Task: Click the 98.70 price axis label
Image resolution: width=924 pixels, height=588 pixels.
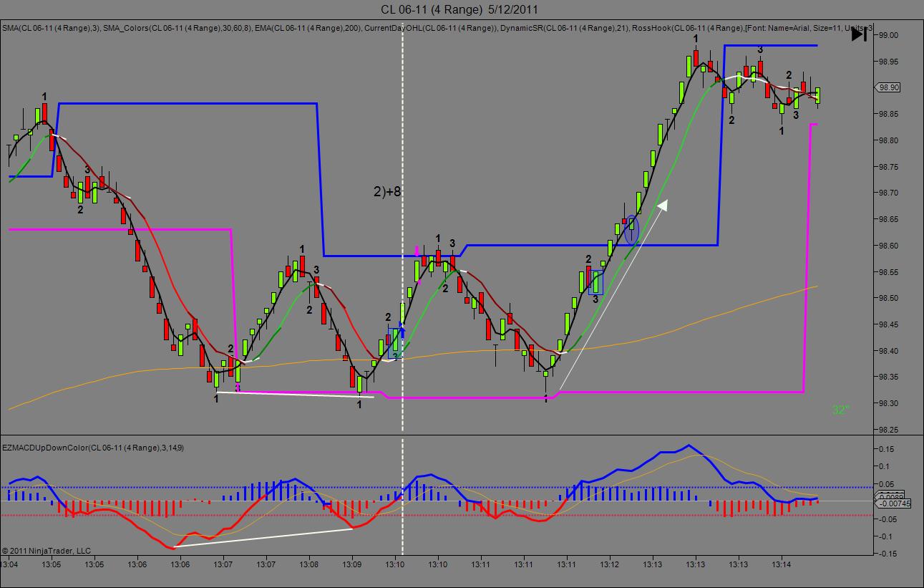Action: coord(889,193)
